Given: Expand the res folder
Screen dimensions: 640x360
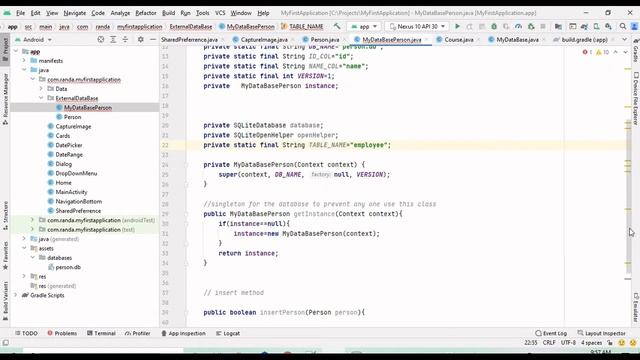Looking at the screenshot, I should (x=24, y=276).
